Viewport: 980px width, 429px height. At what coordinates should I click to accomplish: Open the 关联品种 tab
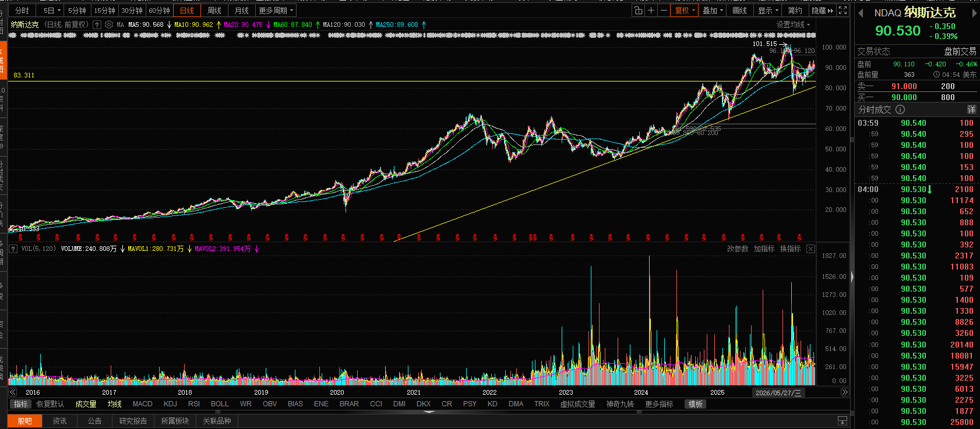(217, 421)
